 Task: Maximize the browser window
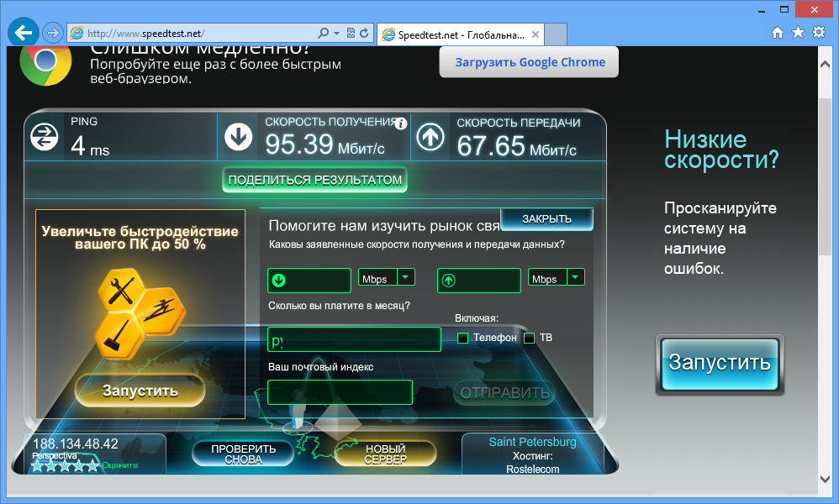(x=784, y=9)
